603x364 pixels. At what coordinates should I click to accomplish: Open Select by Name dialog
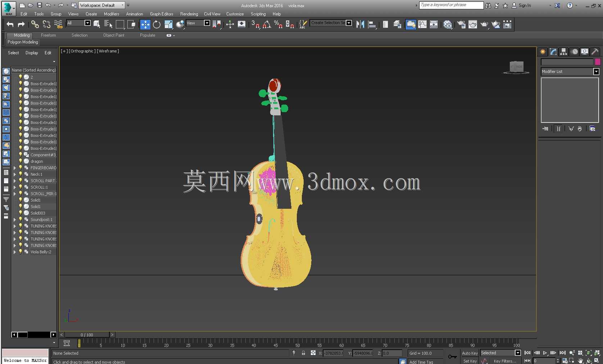[108, 24]
